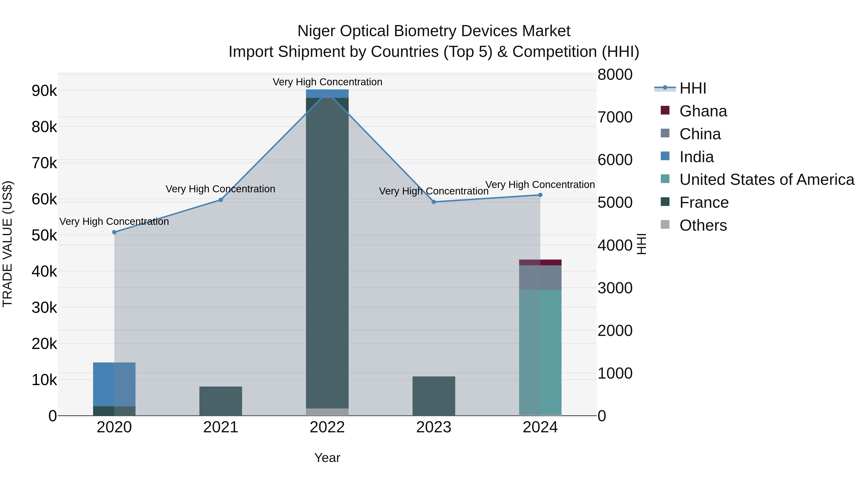Click the 2020 India bar segment
The height and width of the screenshot is (488, 868).
pos(114,384)
